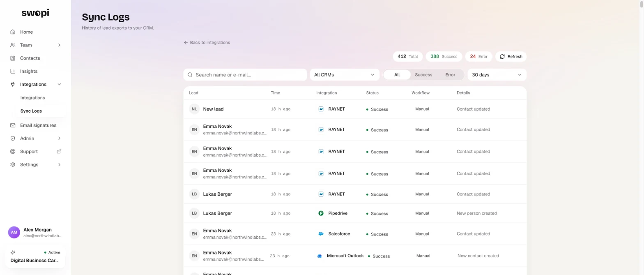Click the Microsoft Outlook logo icon
644x275 pixels.
click(320, 256)
